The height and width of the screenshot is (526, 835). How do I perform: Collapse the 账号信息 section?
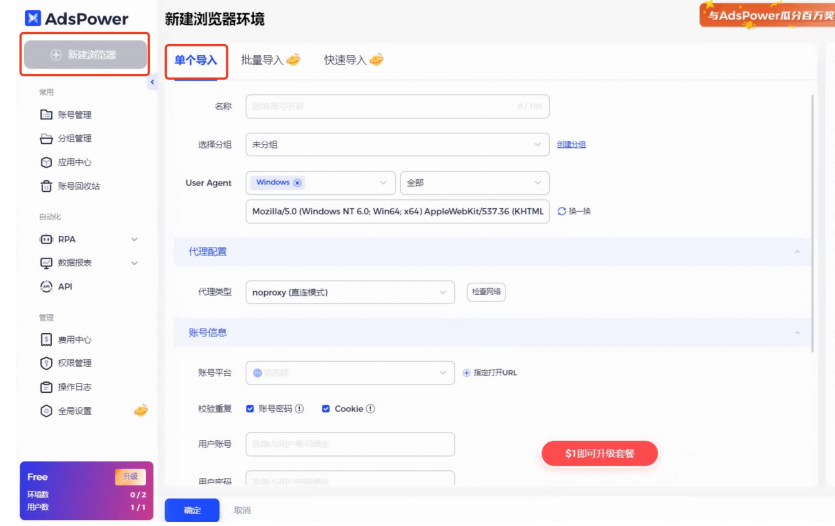point(797,333)
